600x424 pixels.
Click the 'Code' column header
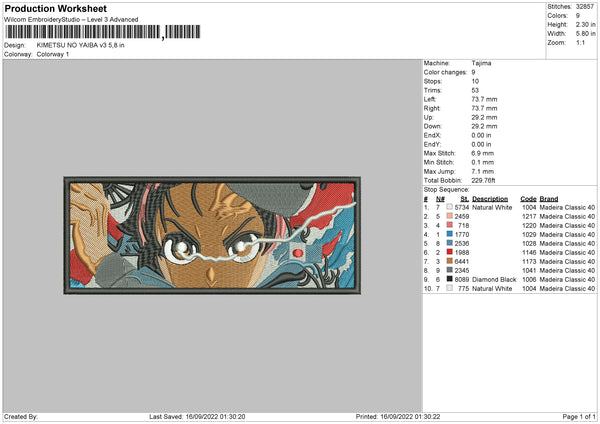pyautogui.click(x=528, y=199)
